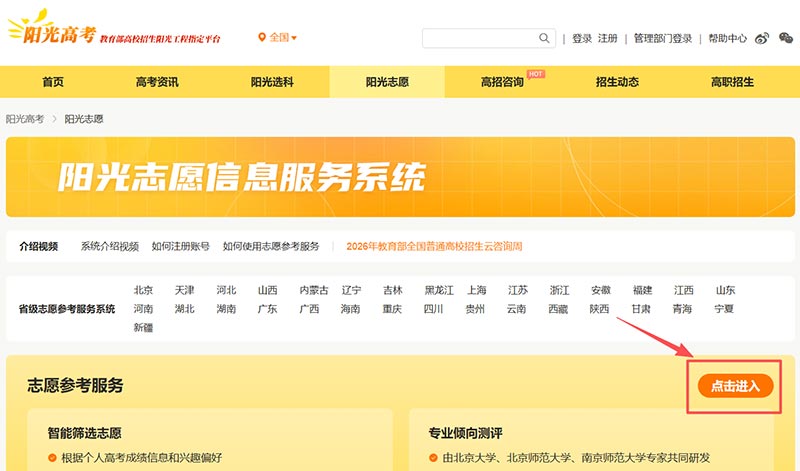Open 管理部门登录 link
Screen dimensions: 800x471
coord(663,38)
